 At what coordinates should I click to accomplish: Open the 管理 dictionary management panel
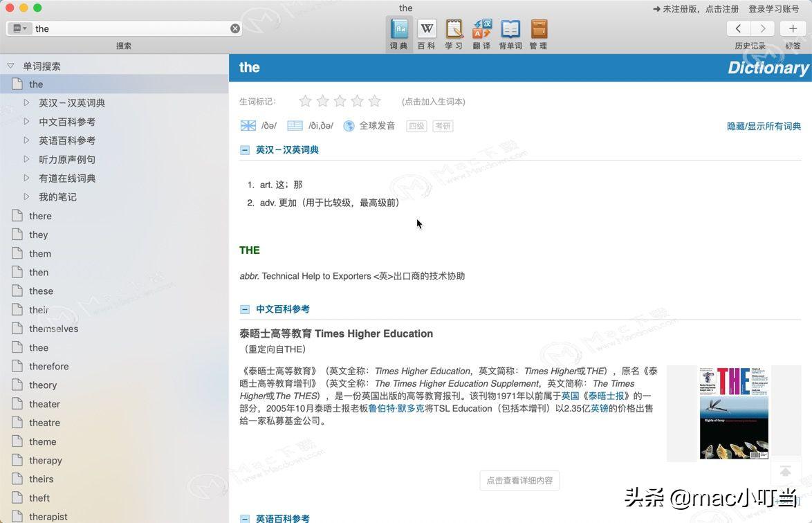point(538,31)
